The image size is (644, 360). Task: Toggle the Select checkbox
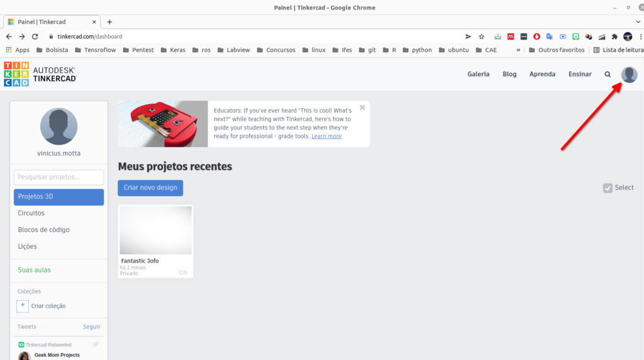point(608,188)
